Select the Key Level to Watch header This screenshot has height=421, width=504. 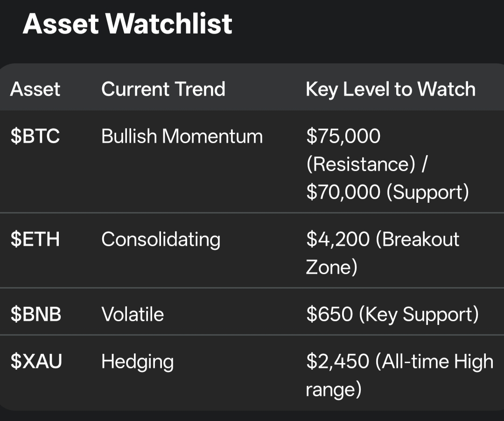[x=390, y=89]
